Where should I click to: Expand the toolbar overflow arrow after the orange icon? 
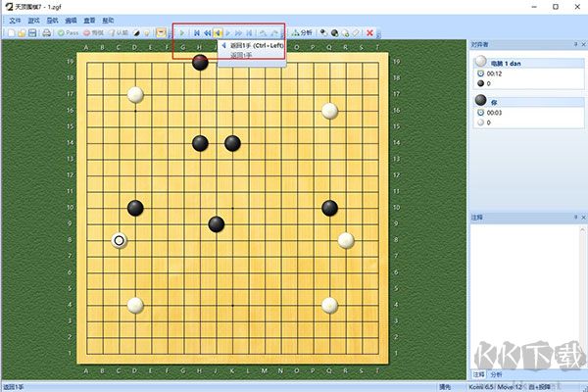click(x=170, y=33)
